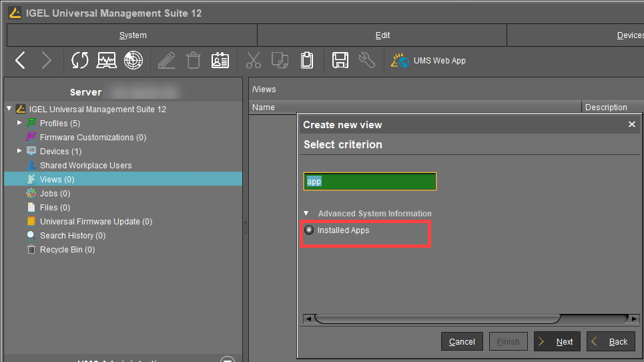Select Recycle Bin (0) in the tree
The image size is (644, 362).
(x=67, y=250)
